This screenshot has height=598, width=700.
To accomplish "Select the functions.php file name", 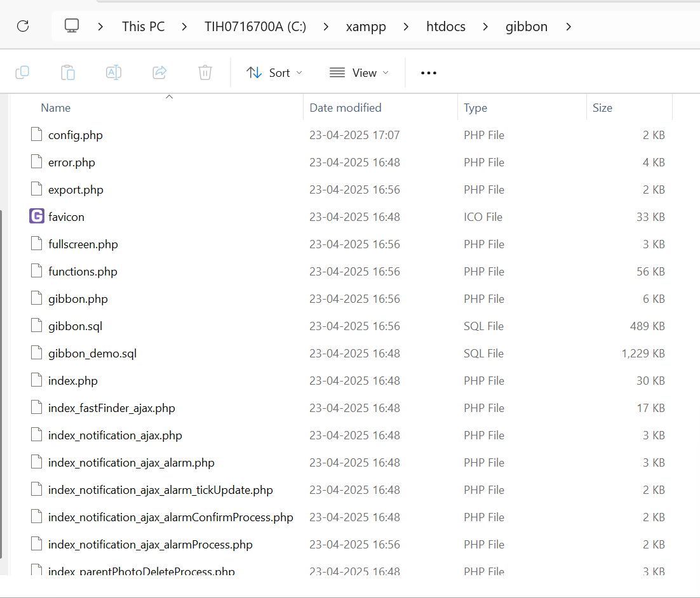I will click(x=83, y=271).
